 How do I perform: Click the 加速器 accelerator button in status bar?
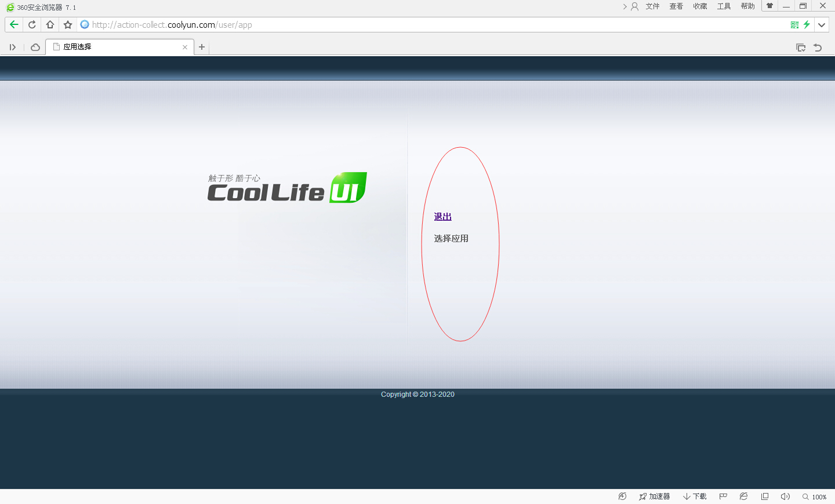point(654,496)
